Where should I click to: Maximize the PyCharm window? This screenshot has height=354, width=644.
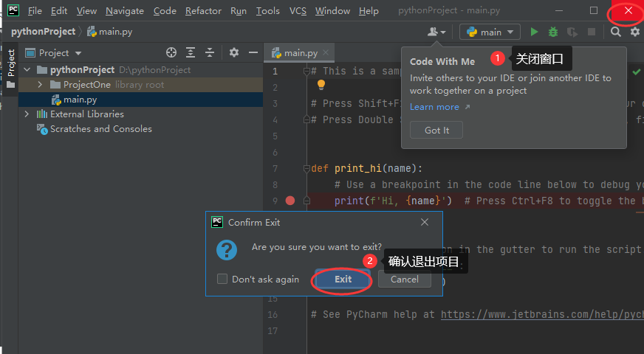594,10
